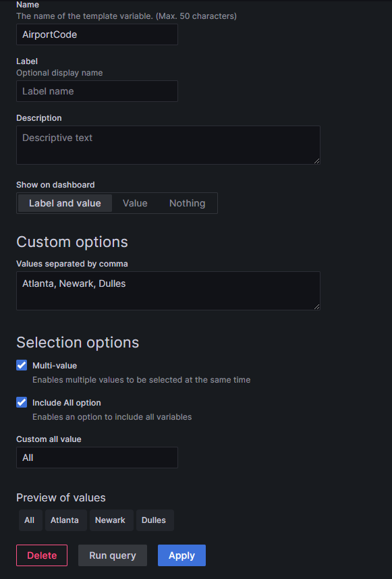This screenshot has width=392, height=579.
Task: Click the Run query button
Action: [112, 555]
